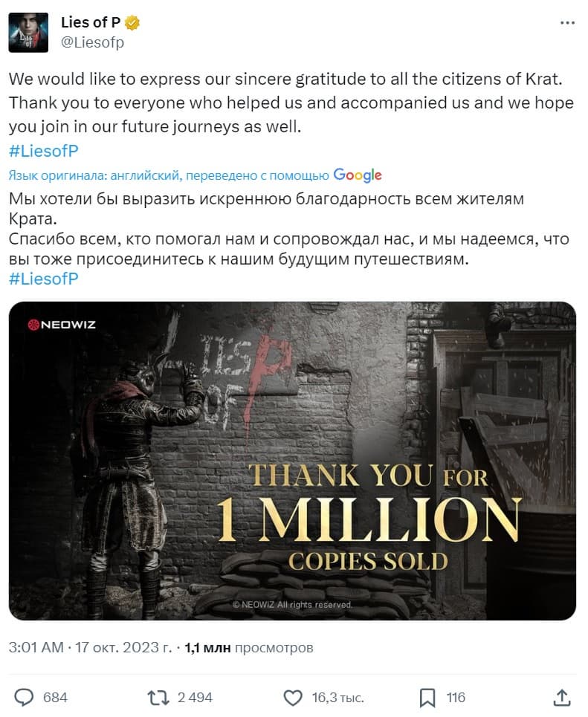Open the tweet's three-dot more options menu
The image size is (588, 717).
[566, 23]
